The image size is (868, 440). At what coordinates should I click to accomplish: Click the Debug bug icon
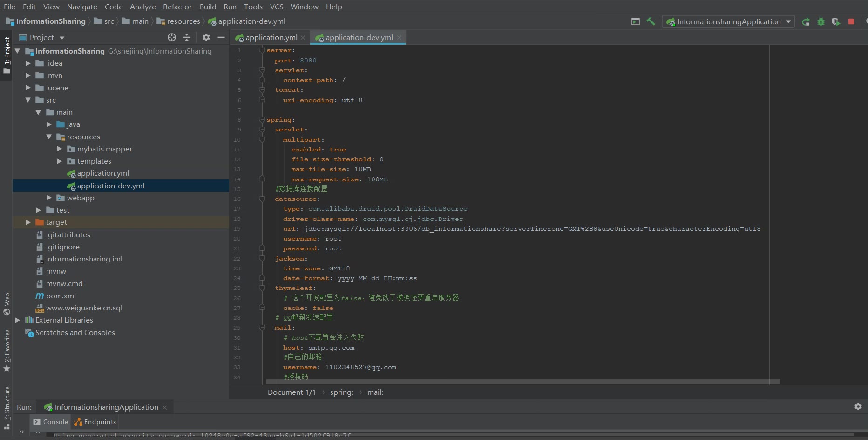pos(821,21)
